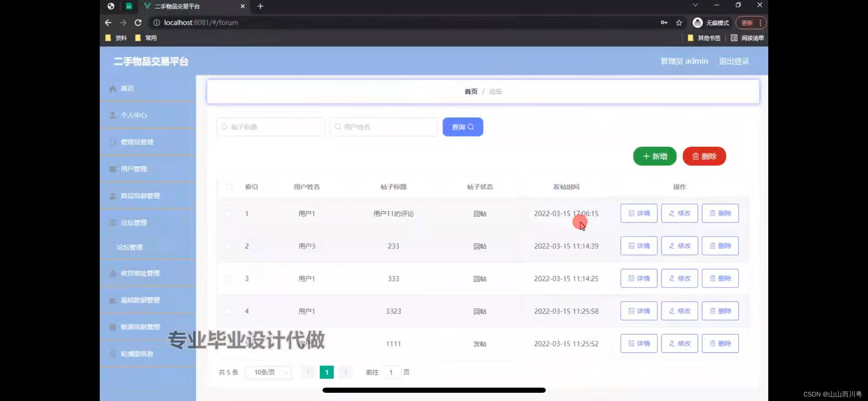Click 删除 for post 233
The height and width of the screenshot is (401, 868).
point(720,246)
